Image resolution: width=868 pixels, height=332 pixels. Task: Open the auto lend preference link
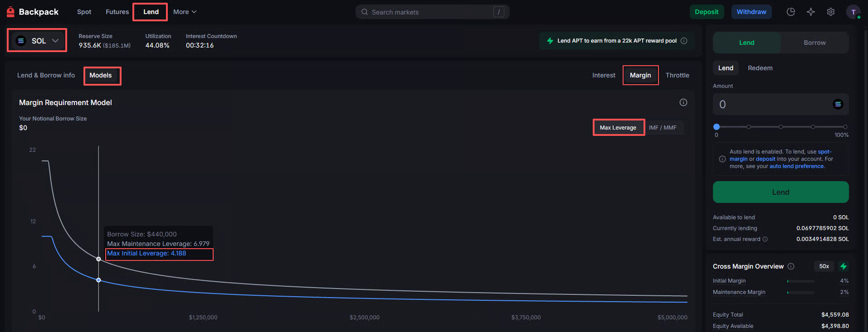click(x=796, y=166)
